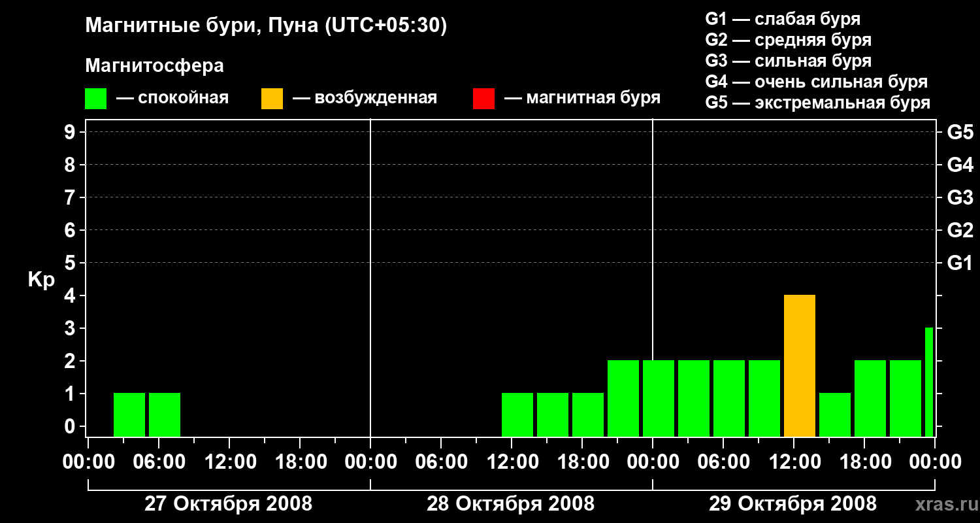Click the '28 Октября 2008' date label
The width and height of the screenshot is (980, 523).
coord(511,504)
